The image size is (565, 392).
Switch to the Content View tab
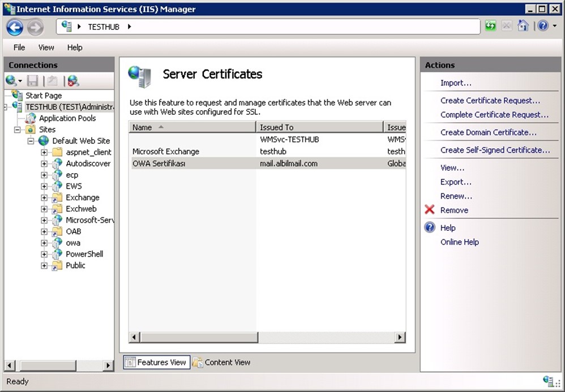[221, 362]
